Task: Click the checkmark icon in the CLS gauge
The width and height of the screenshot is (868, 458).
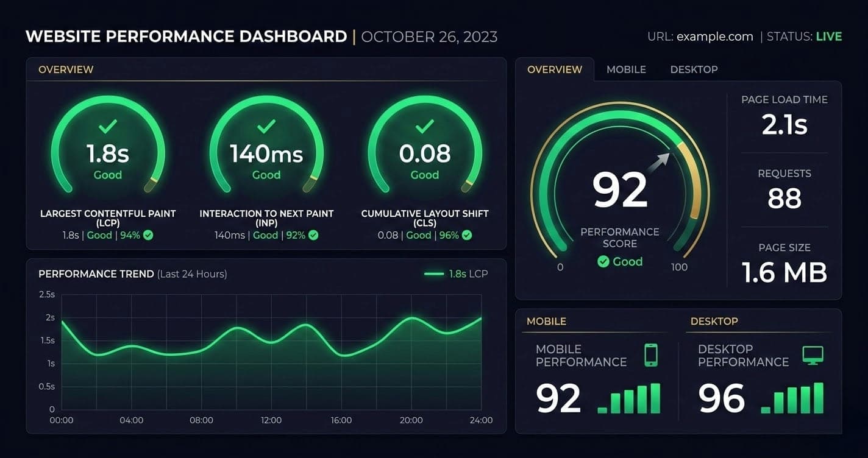Action: [x=424, y=127]
